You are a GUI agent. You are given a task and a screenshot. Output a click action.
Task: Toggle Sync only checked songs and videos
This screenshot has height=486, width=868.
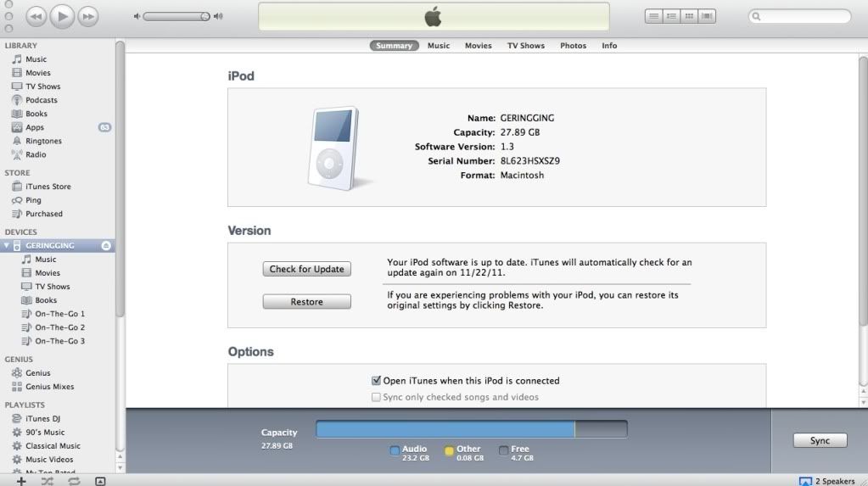pyautogui.click(x=376, y=397)
